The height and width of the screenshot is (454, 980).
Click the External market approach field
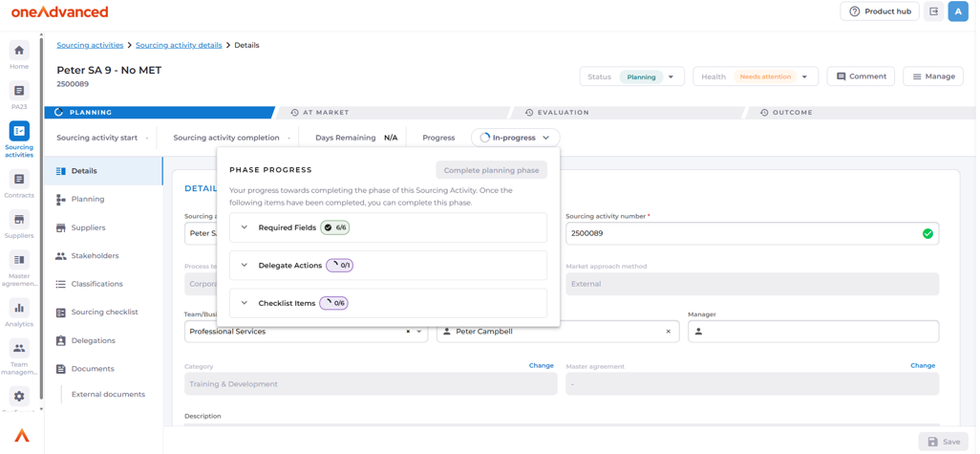[x=753, y=284]
